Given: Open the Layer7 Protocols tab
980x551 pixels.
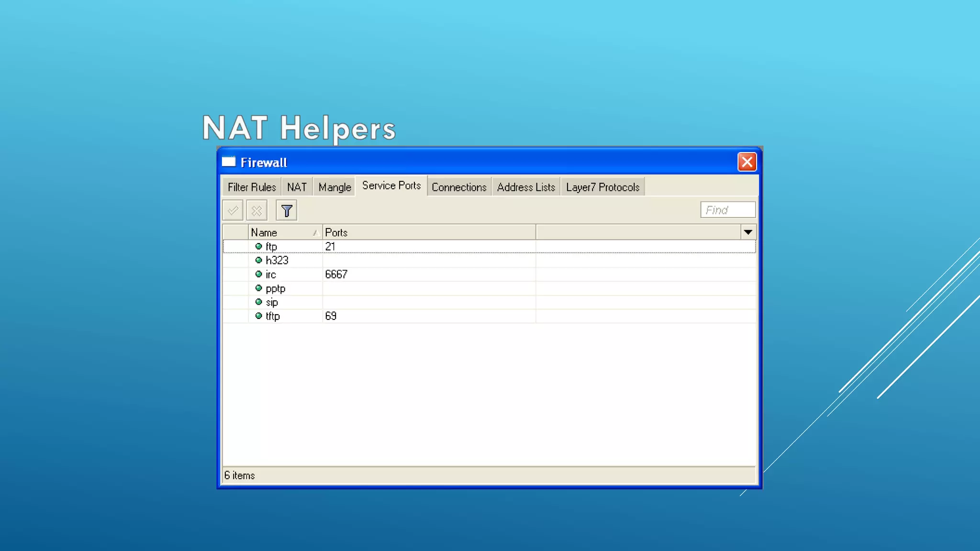Looking at the screenshot, I should pyautogui.click(x=602, y=187).
